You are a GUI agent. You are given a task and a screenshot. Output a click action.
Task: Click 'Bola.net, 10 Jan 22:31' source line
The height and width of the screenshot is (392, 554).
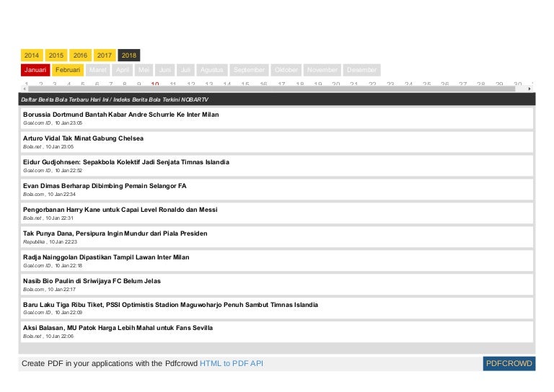(x=48, y=218)
